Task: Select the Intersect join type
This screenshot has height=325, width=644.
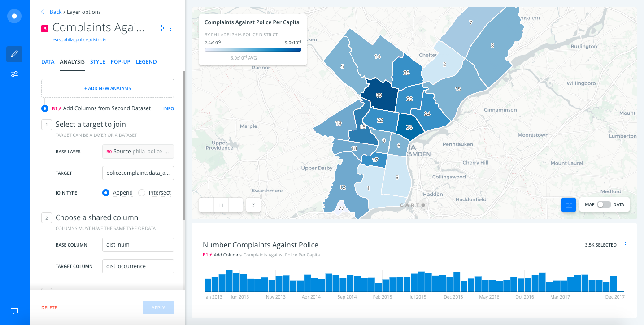Action: click(x=142, y=193)
